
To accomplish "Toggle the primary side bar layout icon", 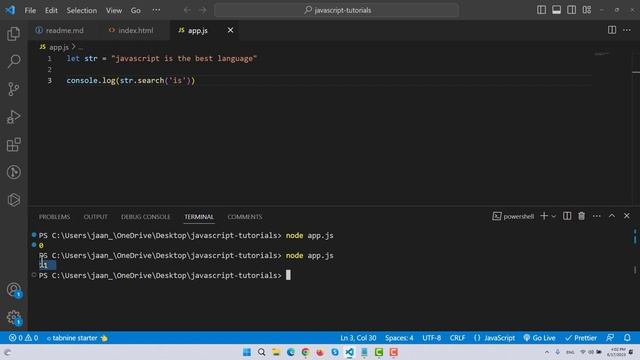I will point(541,10).
